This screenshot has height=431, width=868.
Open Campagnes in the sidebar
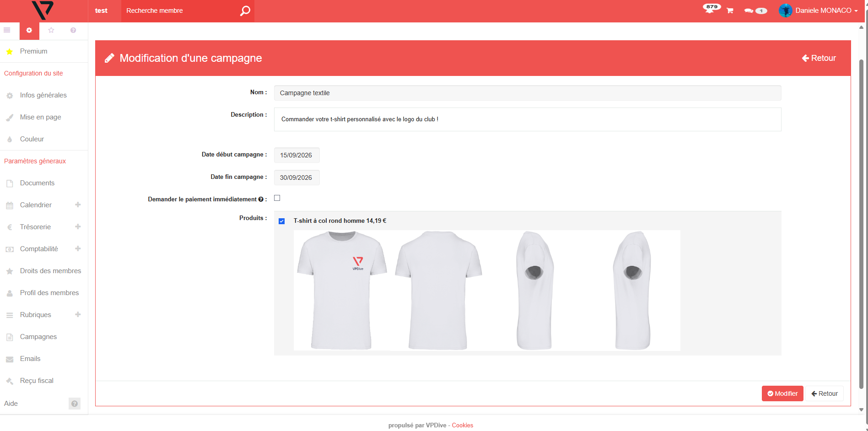(x=38, y=337)
